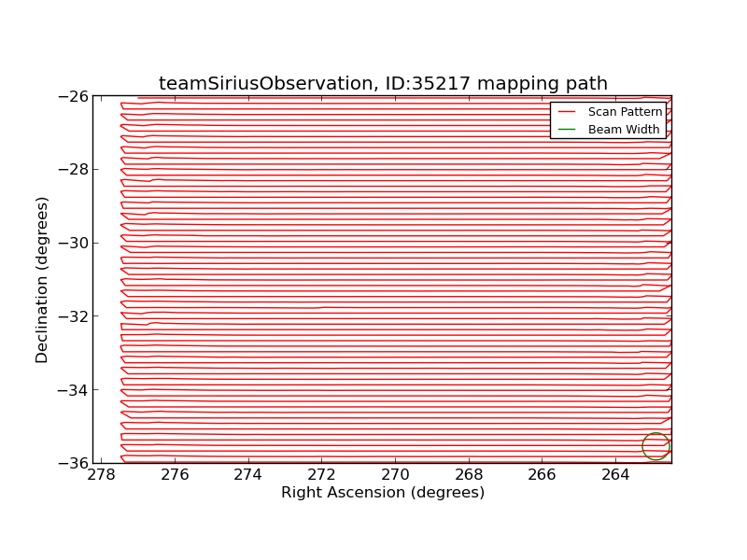Screen dimensions: 747x560
Task: Click the 276 right ascension tick label
Action: click(175, 475)
